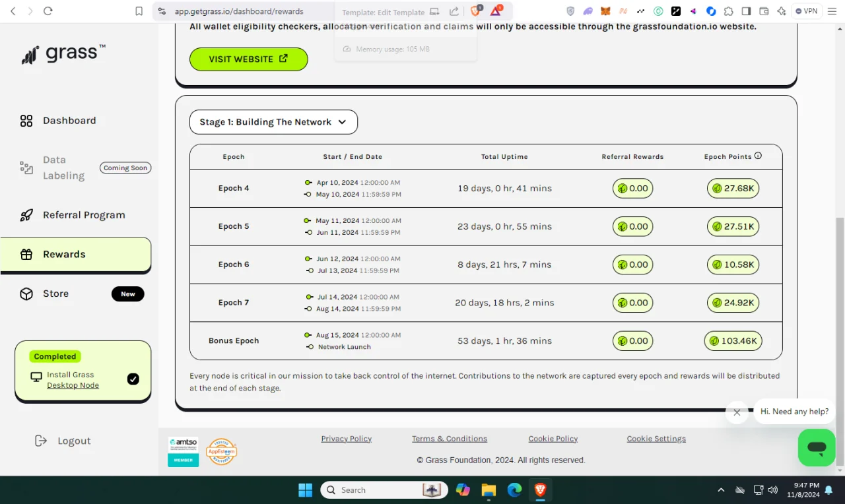The width and height of the screenshot is (845, 504).
Task: Click the browser address bar URL
Action: [239, 11]
